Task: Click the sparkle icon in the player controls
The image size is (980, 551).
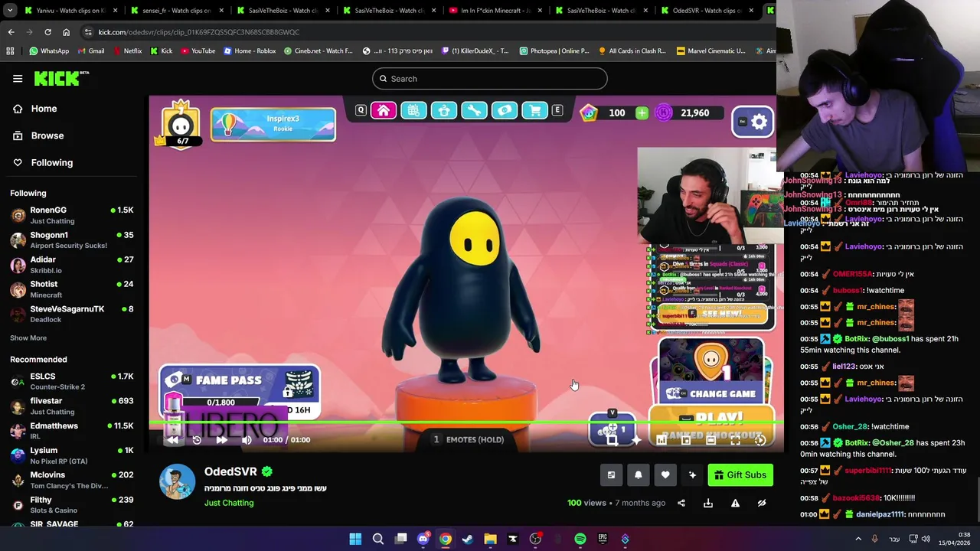Action: (x=636, y=440)
